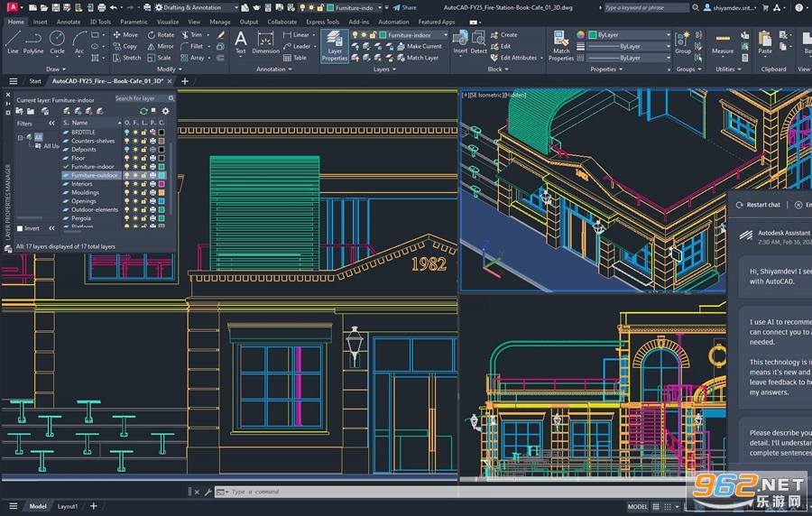Toggle lock for Outdoor-elements layer
Image resolution: width=812 pixels, height=516 pixels.
click(x=144, y=209)
